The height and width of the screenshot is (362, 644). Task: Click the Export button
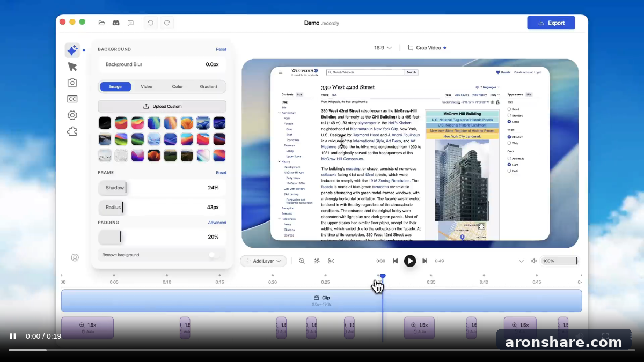[x=551, y=23]
